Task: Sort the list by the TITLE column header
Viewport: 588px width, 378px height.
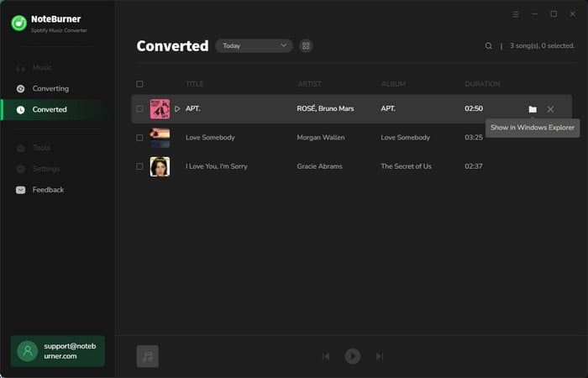Action: 195,84
